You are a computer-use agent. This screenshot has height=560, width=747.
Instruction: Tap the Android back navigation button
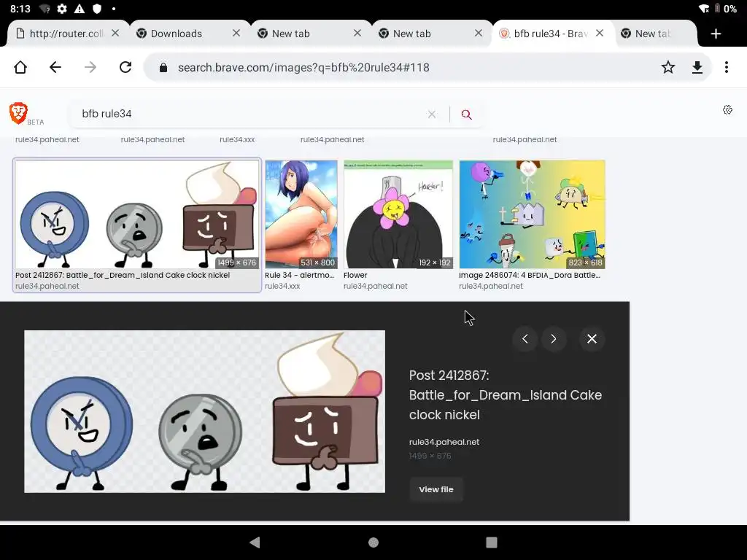255,542
